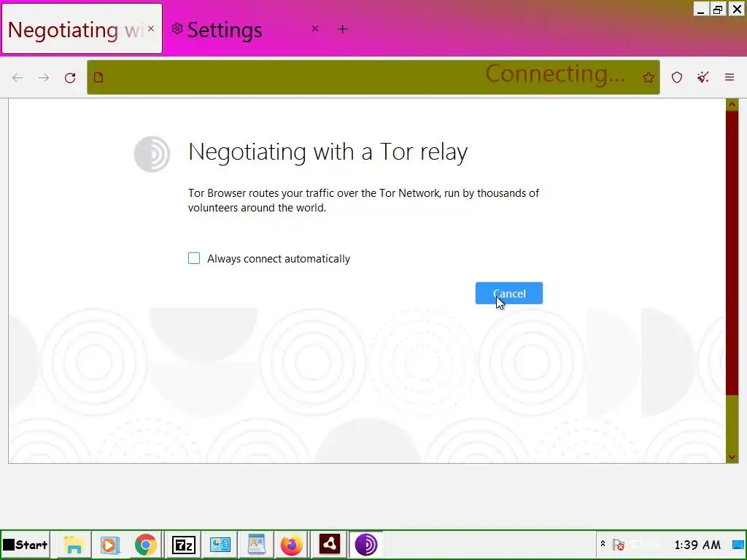Image resolution: width=747 pixels, height=560 pixels.
Task: Open the Start menu
Action: coord(26,545)
